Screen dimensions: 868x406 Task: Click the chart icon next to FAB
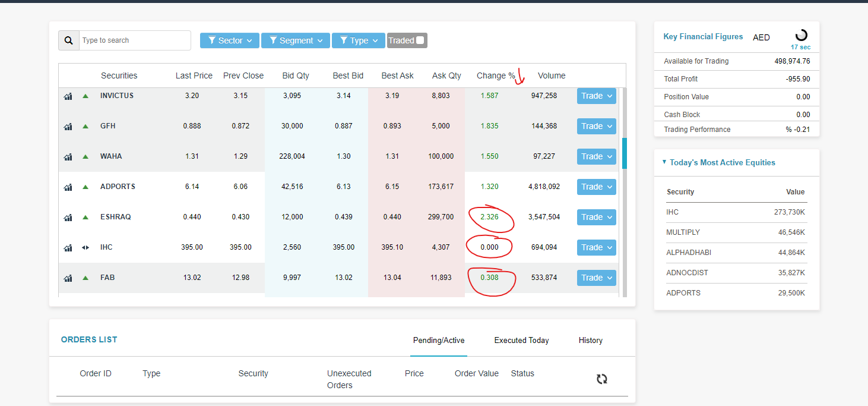68,278
